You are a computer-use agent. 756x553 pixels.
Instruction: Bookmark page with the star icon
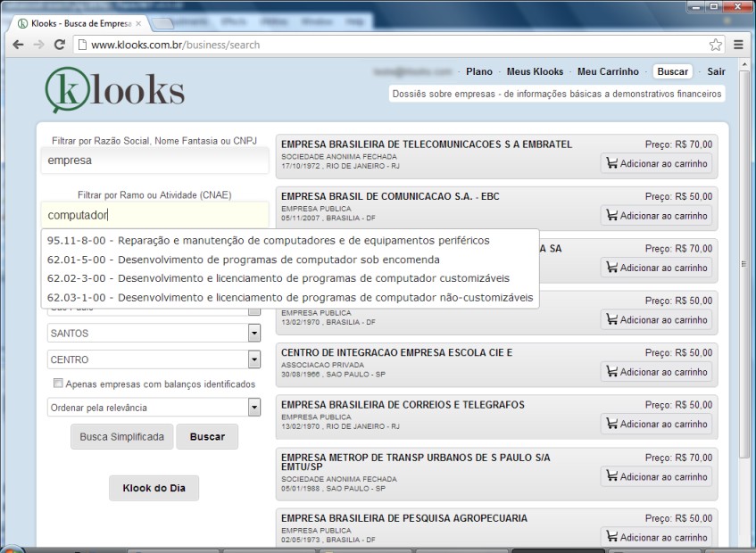point(715,45)
